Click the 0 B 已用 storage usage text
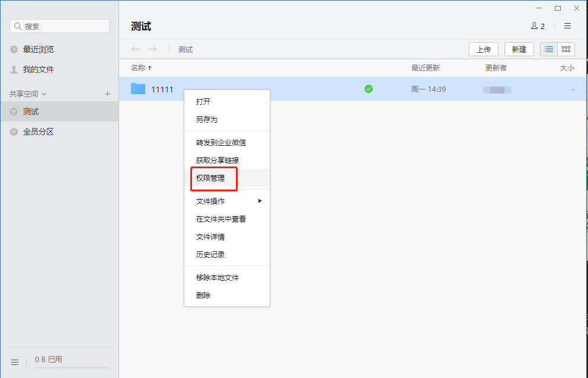Screen dimensions: 588x378 tap(49, 359)
